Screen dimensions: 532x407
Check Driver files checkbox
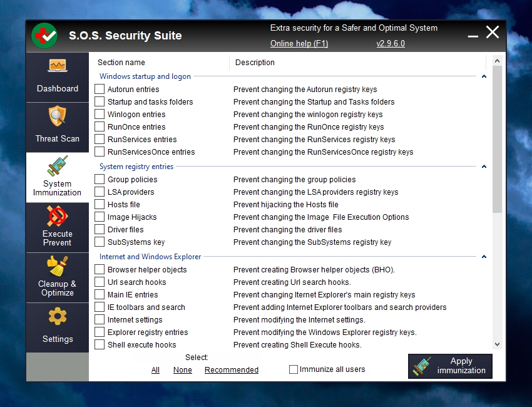[x=100, y=229]
